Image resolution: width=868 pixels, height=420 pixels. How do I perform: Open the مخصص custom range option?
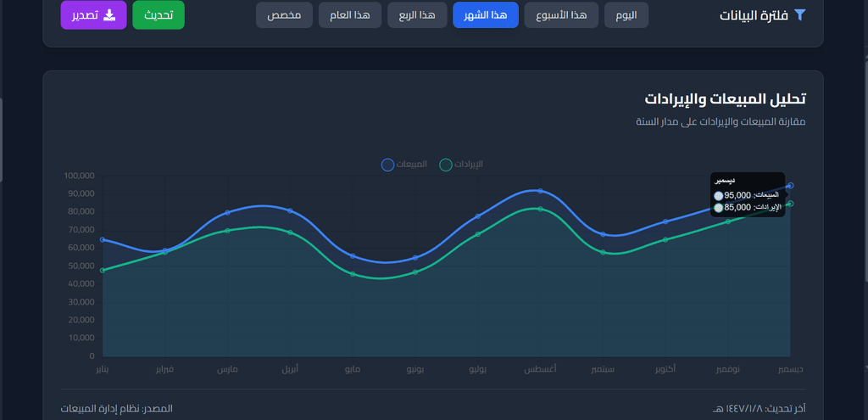(x=284, y=15)
